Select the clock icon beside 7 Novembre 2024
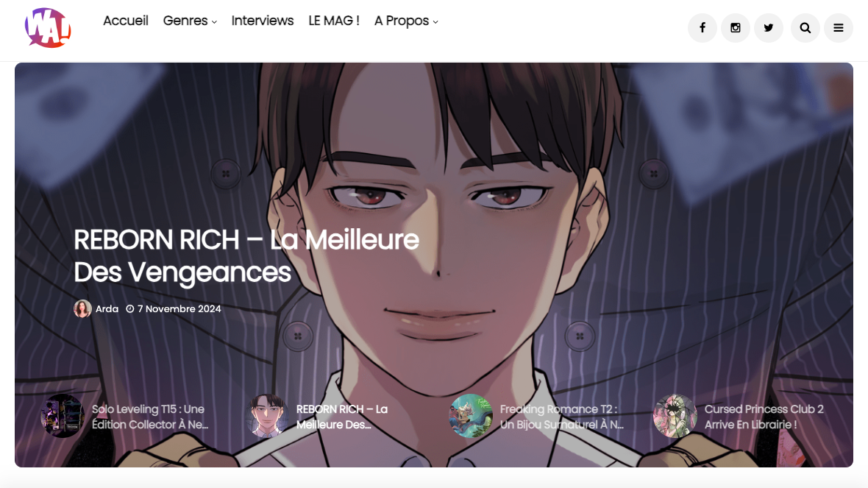Image resolution: width=868 pixels, height=488 pixels. click(x=130, y=309)
